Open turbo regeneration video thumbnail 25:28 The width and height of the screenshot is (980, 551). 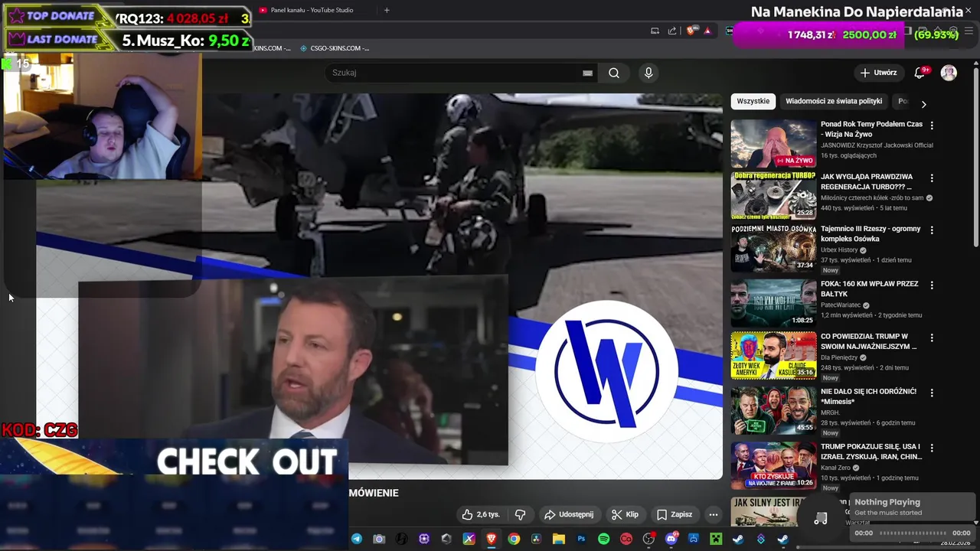pos(773,196)
